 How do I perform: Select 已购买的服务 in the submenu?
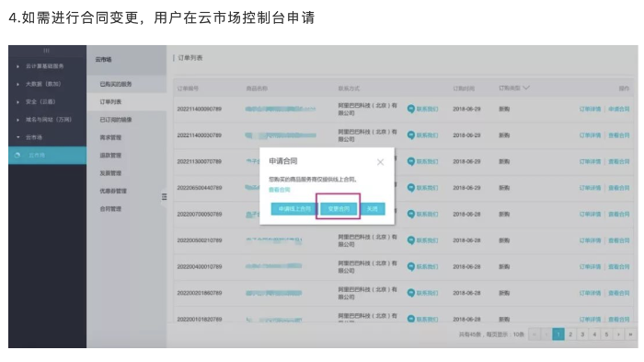point(116,84)
